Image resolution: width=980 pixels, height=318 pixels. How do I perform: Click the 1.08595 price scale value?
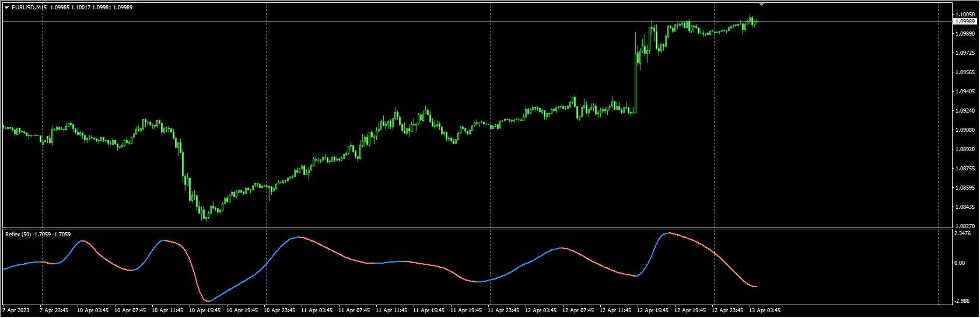click(x=965, y=188)
